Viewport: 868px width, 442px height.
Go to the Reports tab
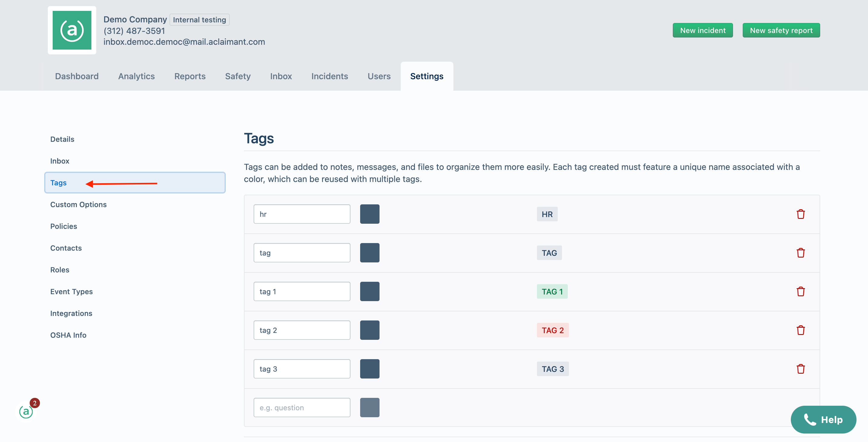pos(190,76)
